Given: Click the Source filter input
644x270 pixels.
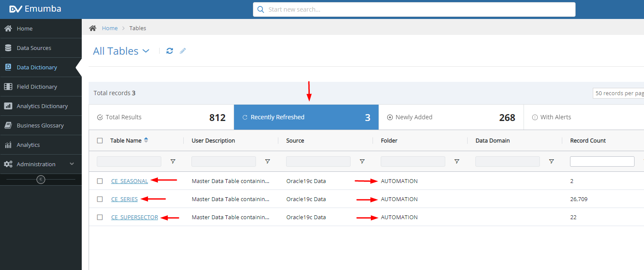Looking at the screenshot, I should point(318,161).
